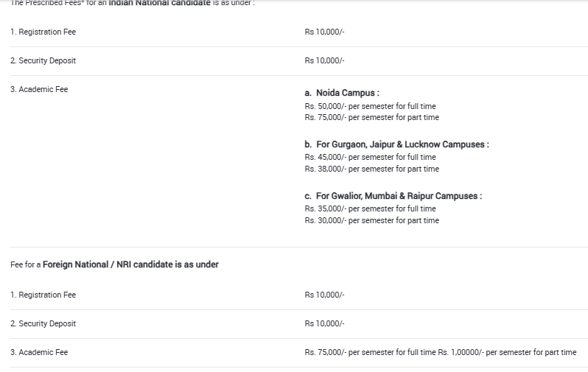Select the first Rs 10,000/- registration amount
Image resolution: width=588 pixels, height=372 pixels.
tap(324, 32)
